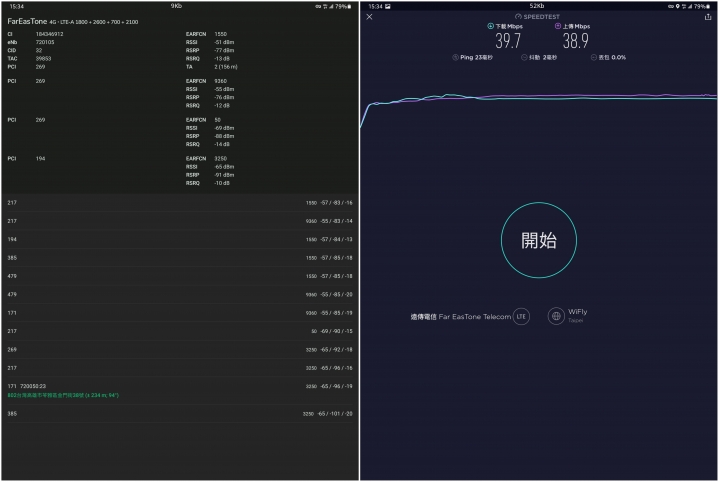Select neighbor row 217 with 1550 -57/-83/-16
720x482 pixels.
pos(180,202)
